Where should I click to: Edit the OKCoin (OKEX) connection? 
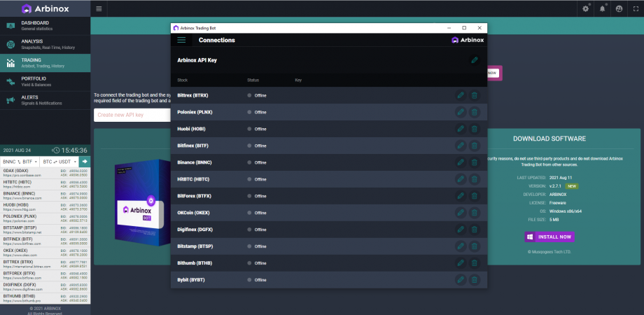click(x=461, y=213)
